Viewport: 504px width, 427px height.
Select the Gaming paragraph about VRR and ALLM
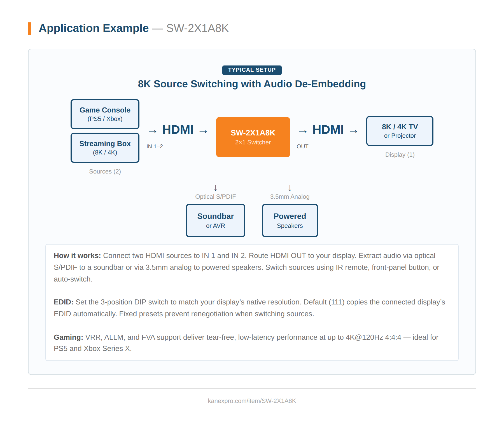(x=246, y=343)
